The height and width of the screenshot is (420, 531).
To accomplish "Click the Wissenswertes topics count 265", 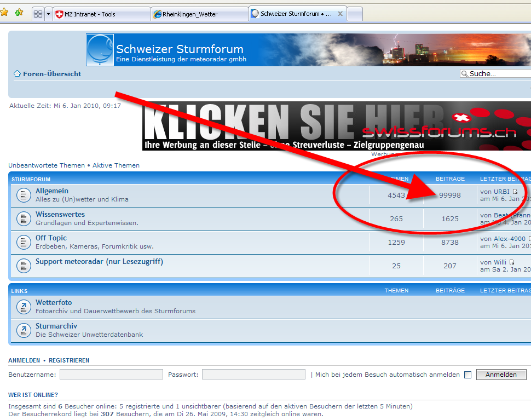I will click(x=396, y=219).
